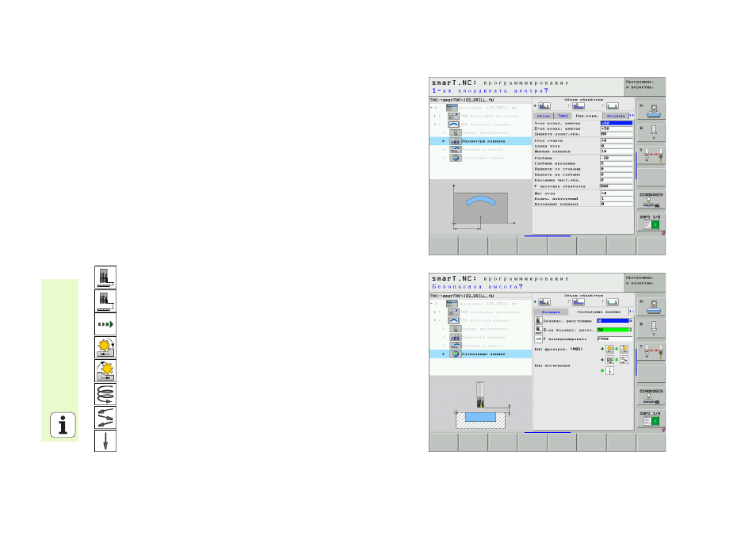Viewport: 756px width, 536px height.
Task: Click tab scroll arrows in upper screen form
Action: [632, 116]
